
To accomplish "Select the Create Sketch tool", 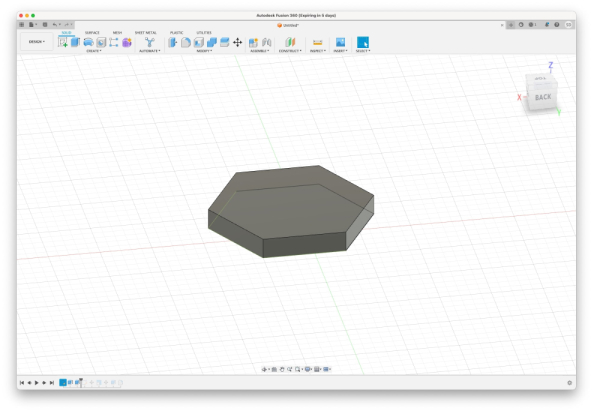I will [x=63, y=42].
